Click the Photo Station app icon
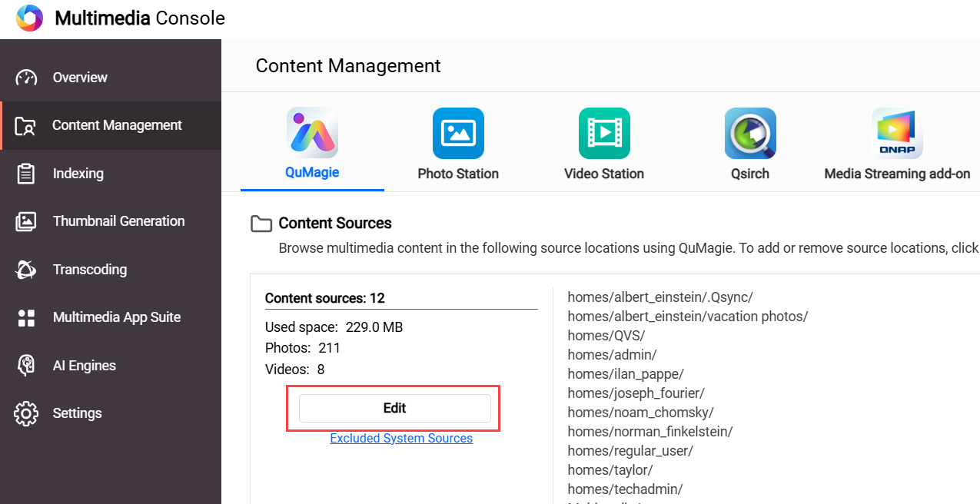This screenshot has height=504, width=980. click(458, 133)
